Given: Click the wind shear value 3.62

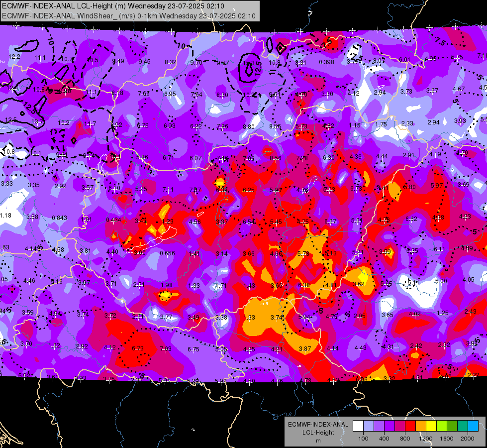Looking at the screenshot, I should pos(359,284).
